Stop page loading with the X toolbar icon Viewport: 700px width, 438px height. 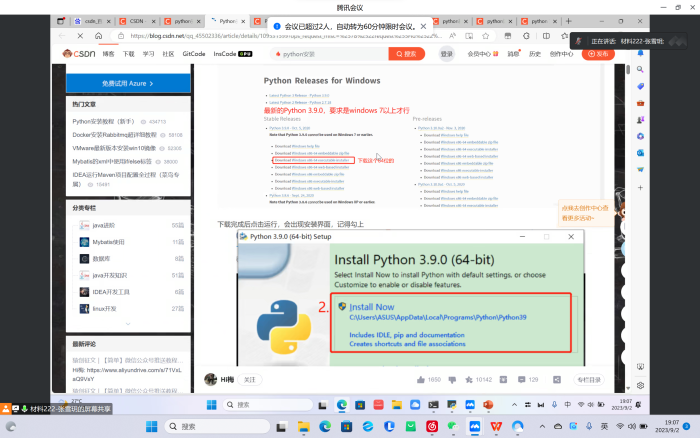(x=80, y=36)
